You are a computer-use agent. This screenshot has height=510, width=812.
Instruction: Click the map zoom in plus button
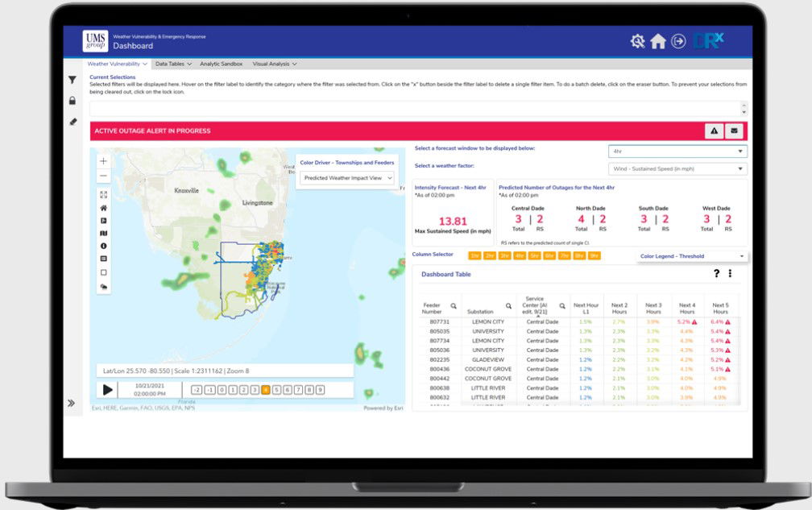tap(103, 161)
